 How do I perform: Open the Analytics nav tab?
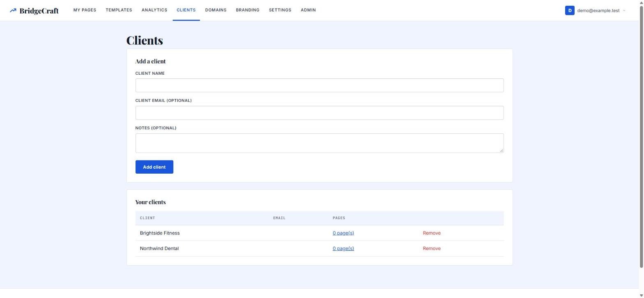154,10
